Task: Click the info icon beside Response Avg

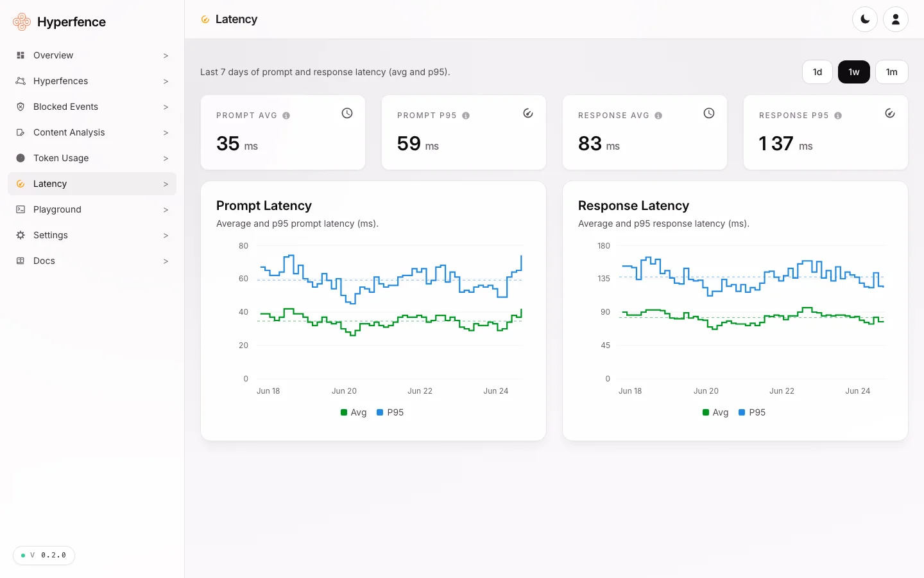Action: pyautogui.click(x=658, y=116)
